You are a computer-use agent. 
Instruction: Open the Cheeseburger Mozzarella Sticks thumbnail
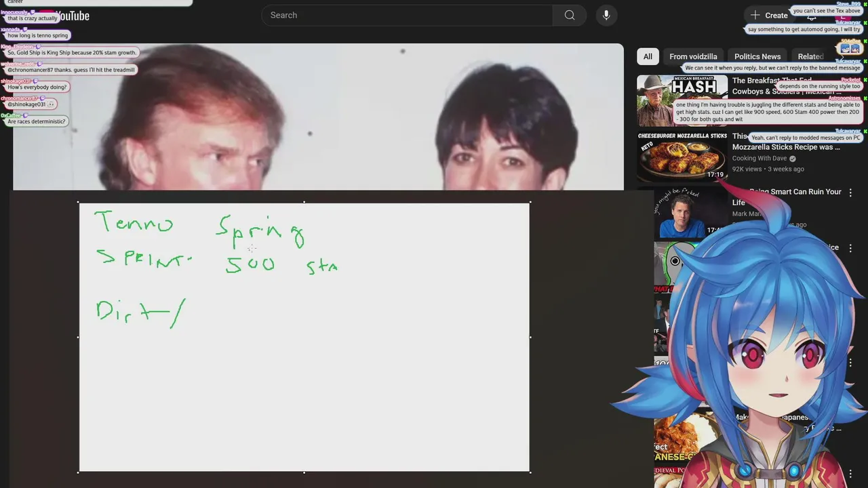click(682, 156)
